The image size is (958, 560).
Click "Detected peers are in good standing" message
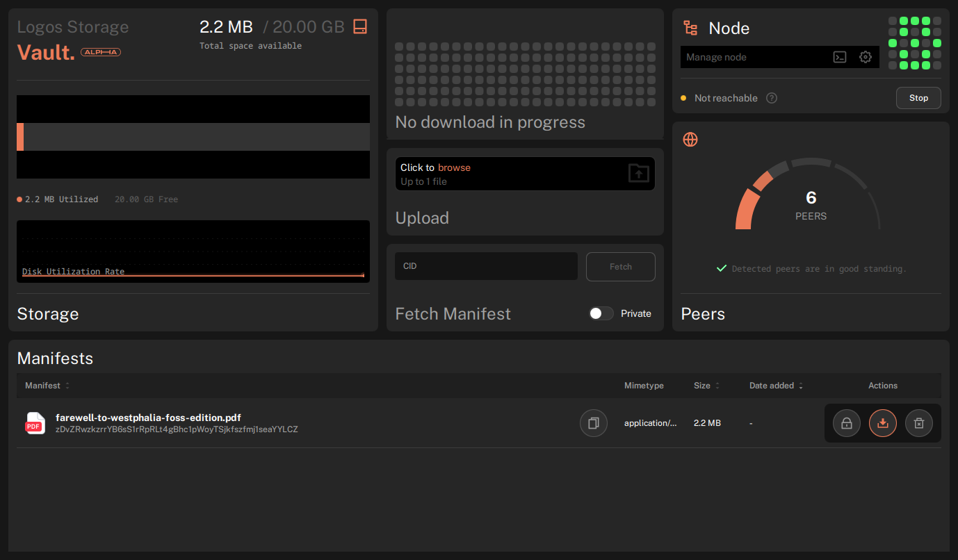point(819,269)
